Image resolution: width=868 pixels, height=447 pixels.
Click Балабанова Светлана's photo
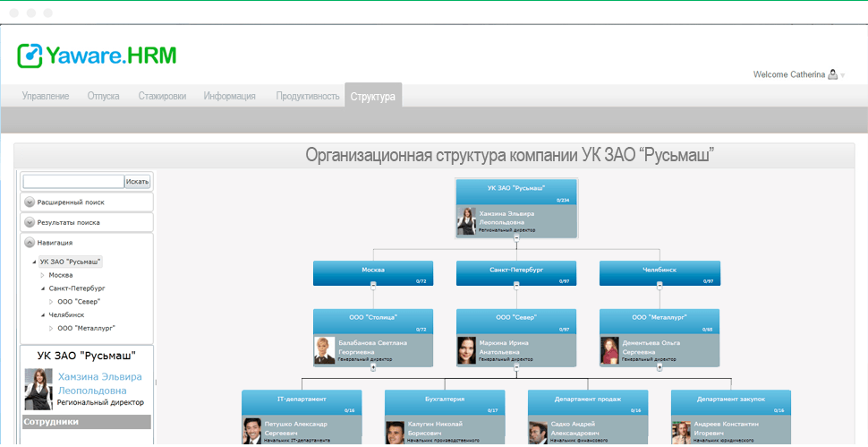coord(325,350)
